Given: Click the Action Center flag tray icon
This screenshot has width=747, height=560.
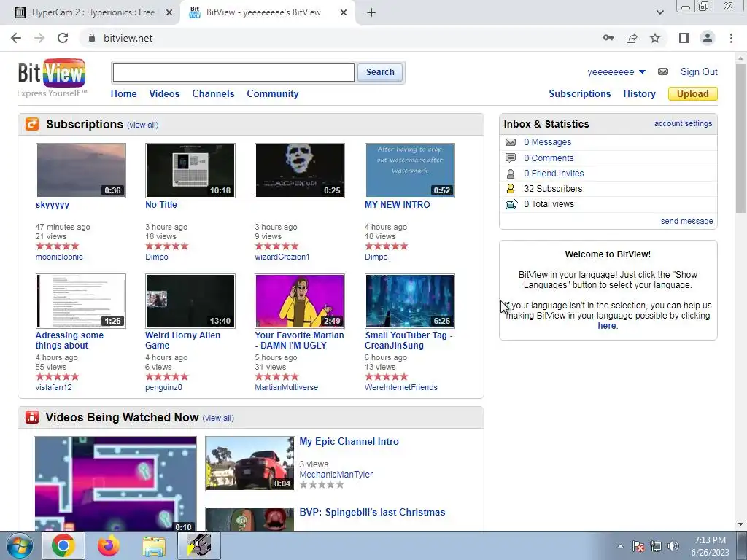Looking at the screenshot, I should tap(638, 546).
